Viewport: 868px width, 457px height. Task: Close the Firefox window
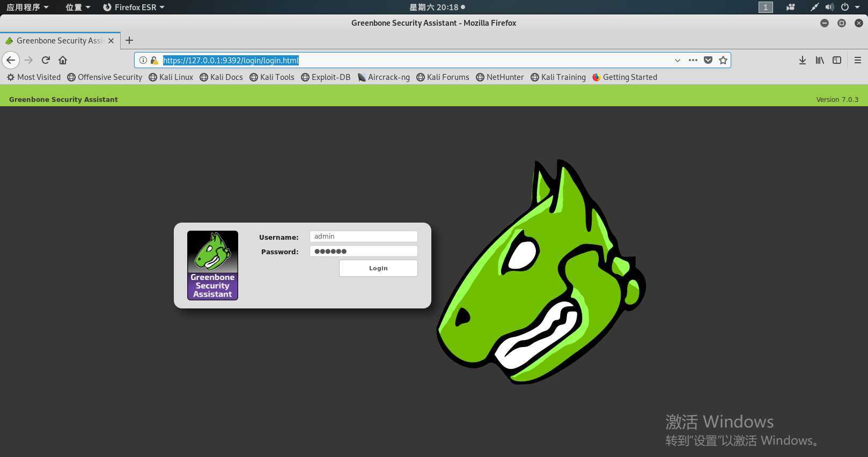[x=859, y=23]
